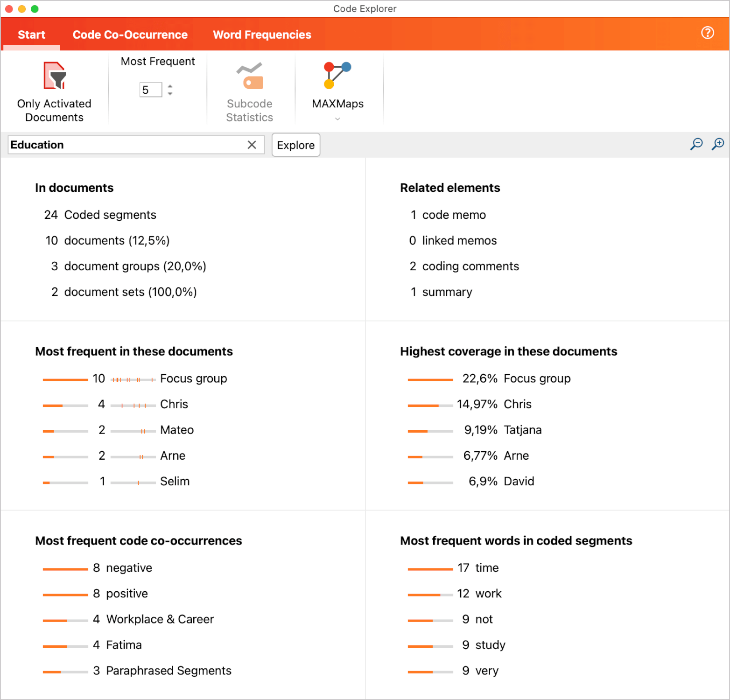This screenshot has height=700, width=730.
Task: Zoom in with the right magnifier icon
Action: [718, 144]
